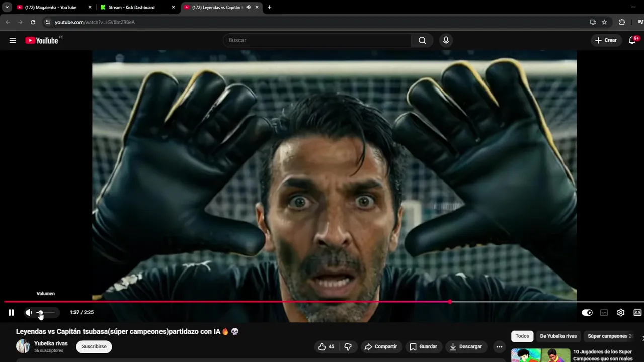
Task: Dislike the video with thumbs down
Action: tap(348, 346)
